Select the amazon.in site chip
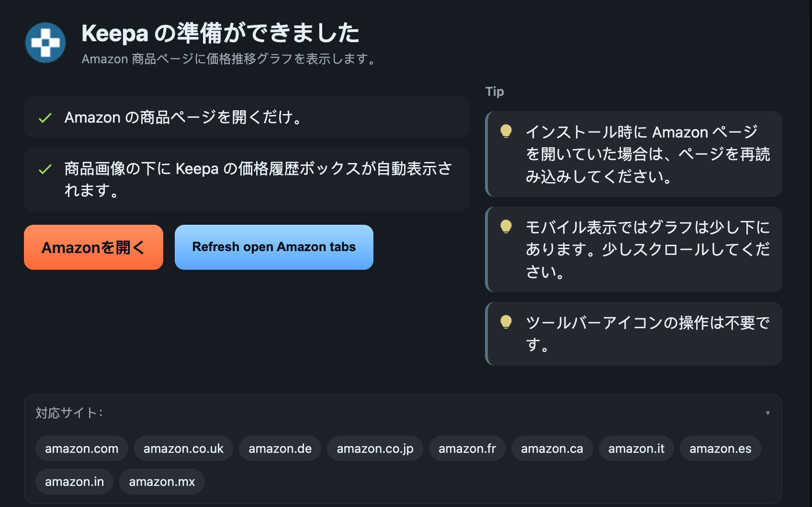Image resolution: width=812 pixels, height=507 pixels. (x=74, y=482)
